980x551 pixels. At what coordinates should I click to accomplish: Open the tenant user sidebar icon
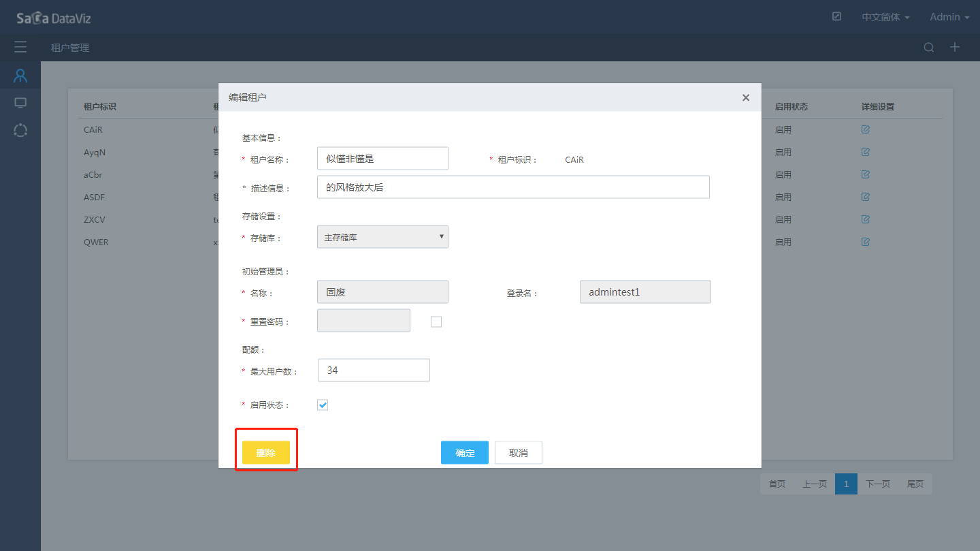pos(20,76)
